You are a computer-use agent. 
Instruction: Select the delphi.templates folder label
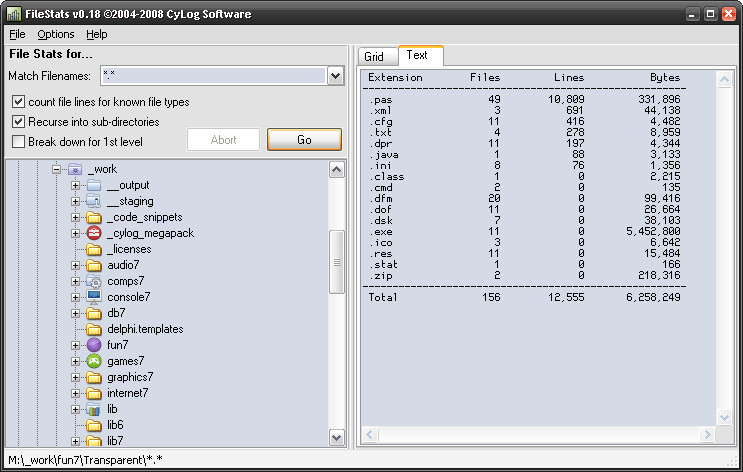[x=145, y=329]
